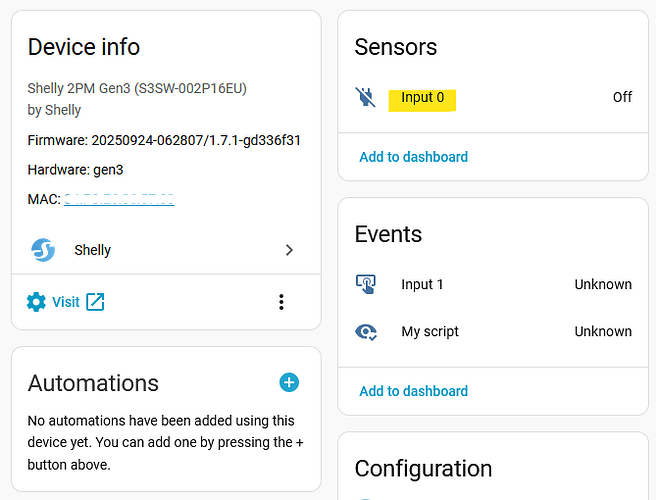Add Sensors card to dashboard

click(x=413, y=157)
